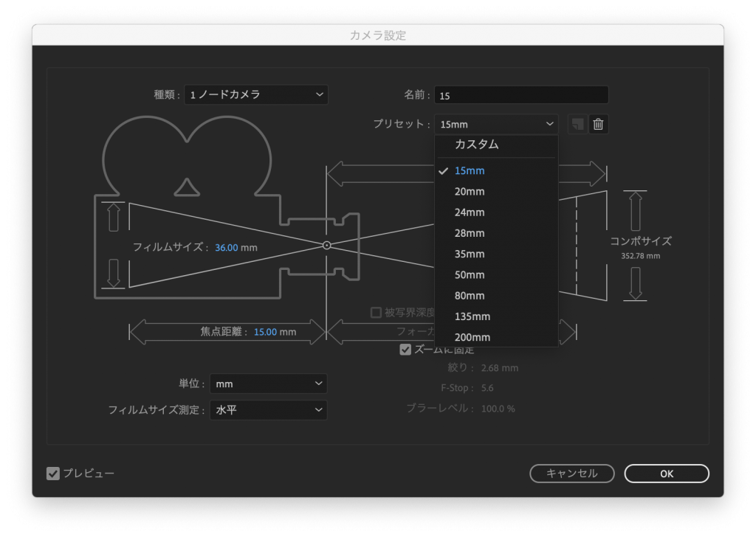The image size is (756, 537).
Task: Choose the 28mm preset
Action: pos(496,233)
